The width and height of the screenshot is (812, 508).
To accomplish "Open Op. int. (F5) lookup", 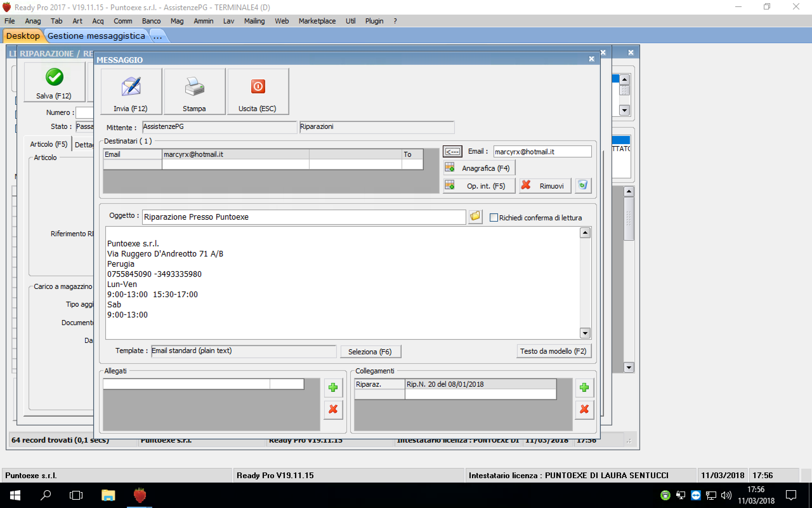I will (x=479, y=186).
